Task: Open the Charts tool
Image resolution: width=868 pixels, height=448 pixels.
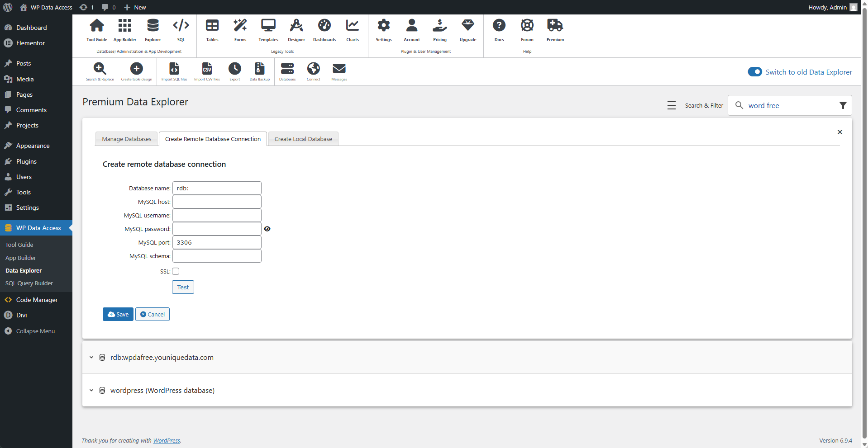Action: [352, 29]
